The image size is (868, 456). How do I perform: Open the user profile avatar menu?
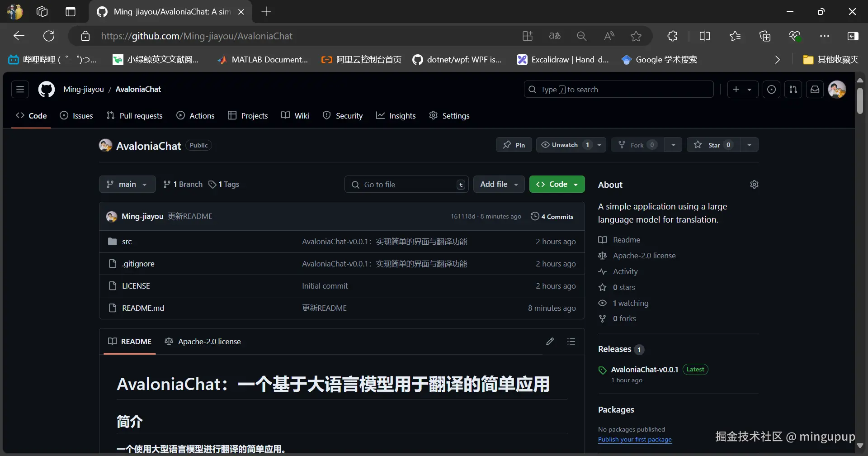(x=837, y=90)
